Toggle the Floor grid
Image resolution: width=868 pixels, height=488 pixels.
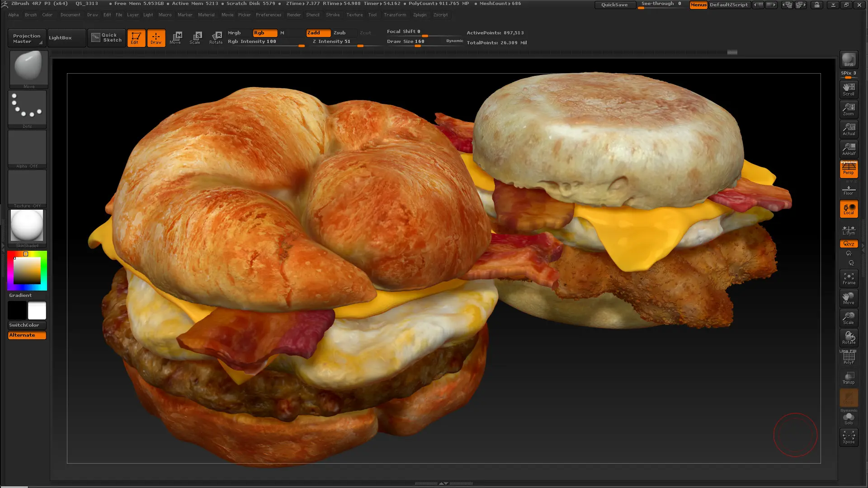coord(849,190)
